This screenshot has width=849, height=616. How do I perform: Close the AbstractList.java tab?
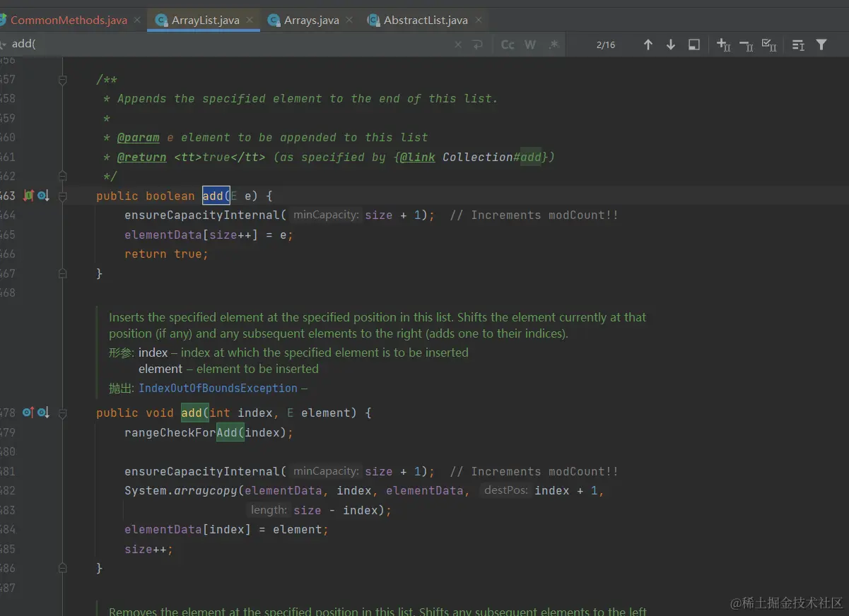coord(479,20)
